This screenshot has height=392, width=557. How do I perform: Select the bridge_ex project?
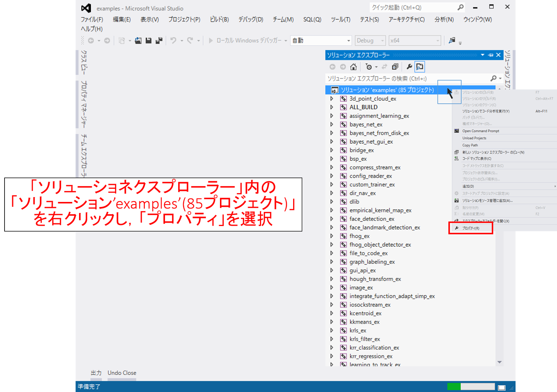click(362, 150)
